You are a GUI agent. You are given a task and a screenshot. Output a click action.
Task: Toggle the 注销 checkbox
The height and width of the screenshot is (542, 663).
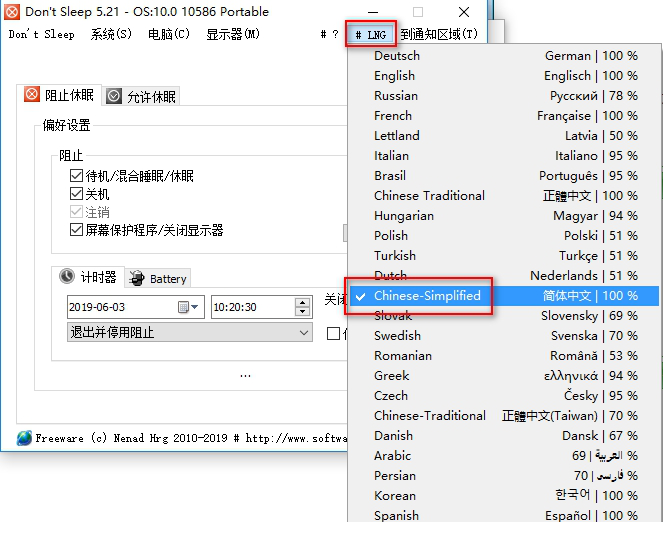pyautogui.click(x=76, y=211)
